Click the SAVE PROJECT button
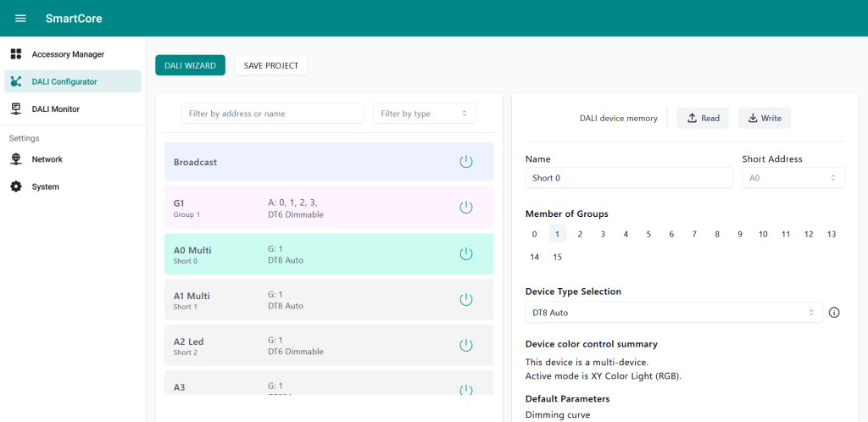 click(x=270, y=65)
